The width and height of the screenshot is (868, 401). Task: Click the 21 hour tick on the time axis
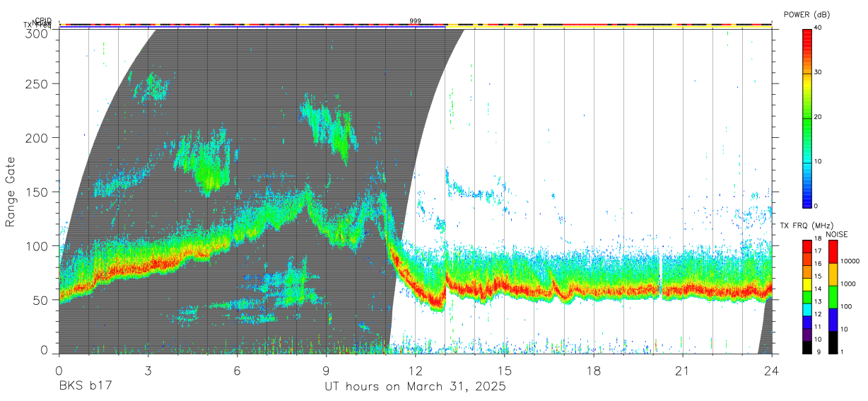click(682, 371)
